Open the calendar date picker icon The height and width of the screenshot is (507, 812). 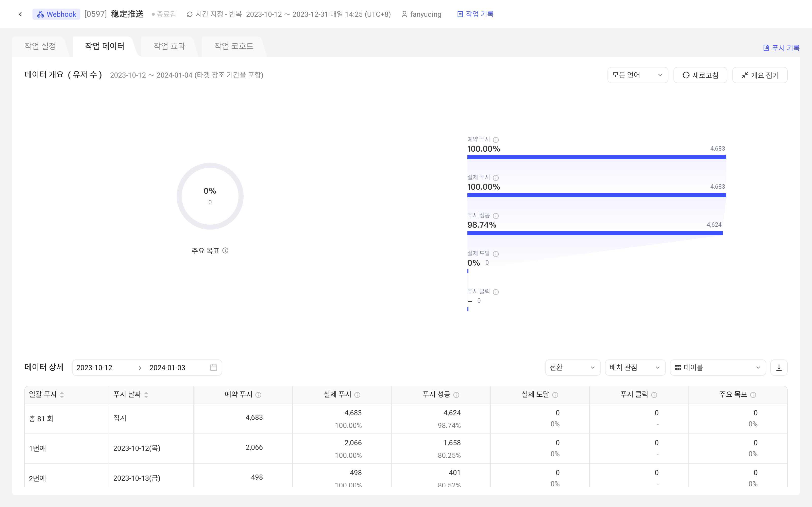pos(213,368)
